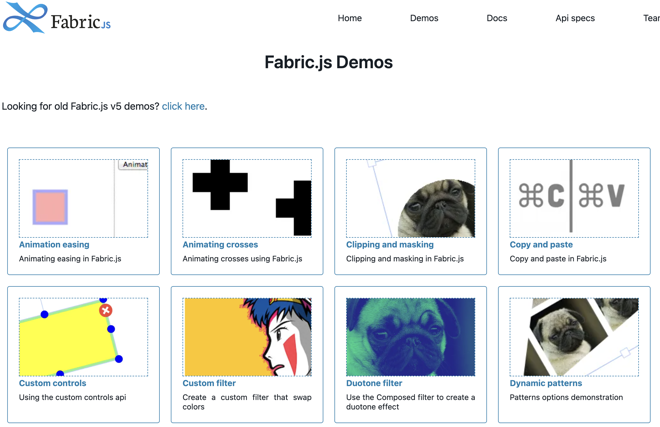Follow the 'click here' v5 demos link
660x427 pixels.
(x=183, y=106)
